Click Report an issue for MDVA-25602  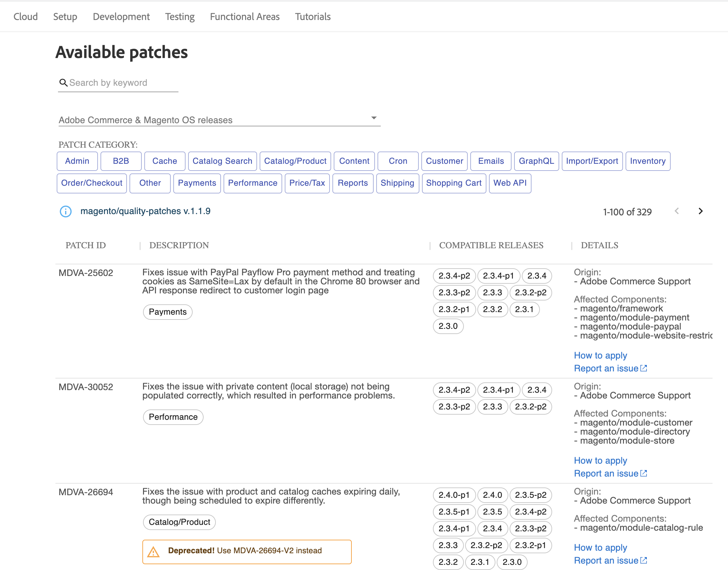click(x=606, y=368)
